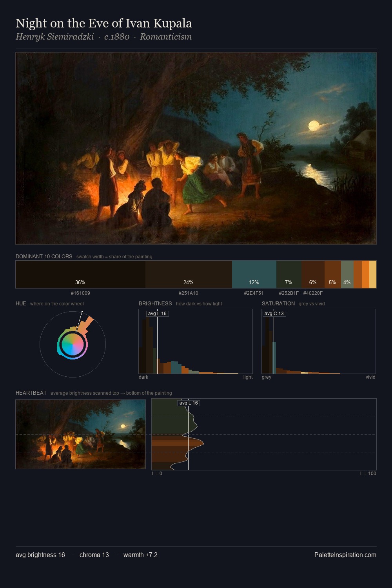Viewport: 392px width, 588px height.
Task: Select the 12% teal swatch
Action: 254,274
